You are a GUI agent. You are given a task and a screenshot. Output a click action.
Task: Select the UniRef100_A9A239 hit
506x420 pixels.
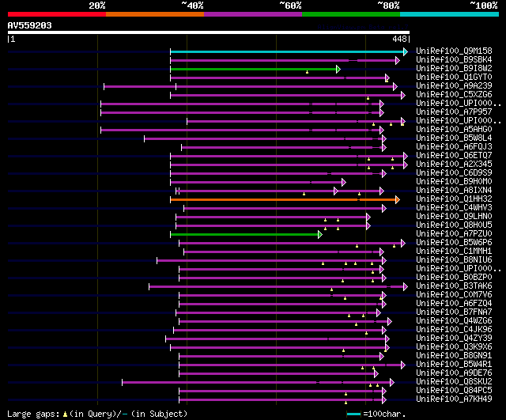click(454, 86)
